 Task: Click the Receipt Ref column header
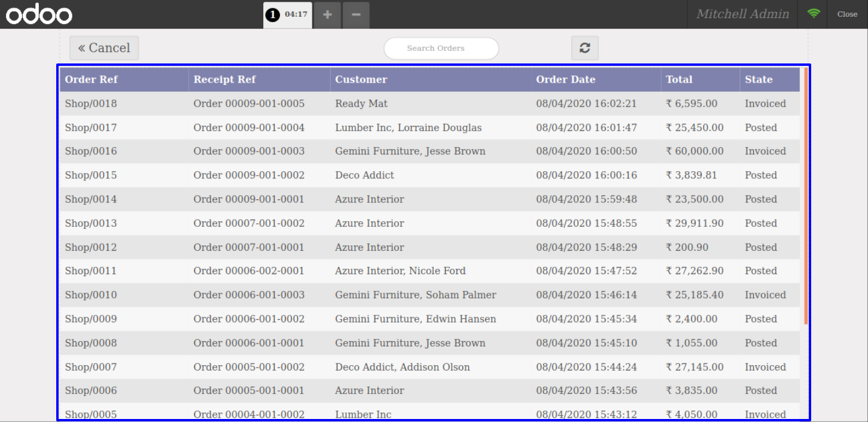[260, 80]
